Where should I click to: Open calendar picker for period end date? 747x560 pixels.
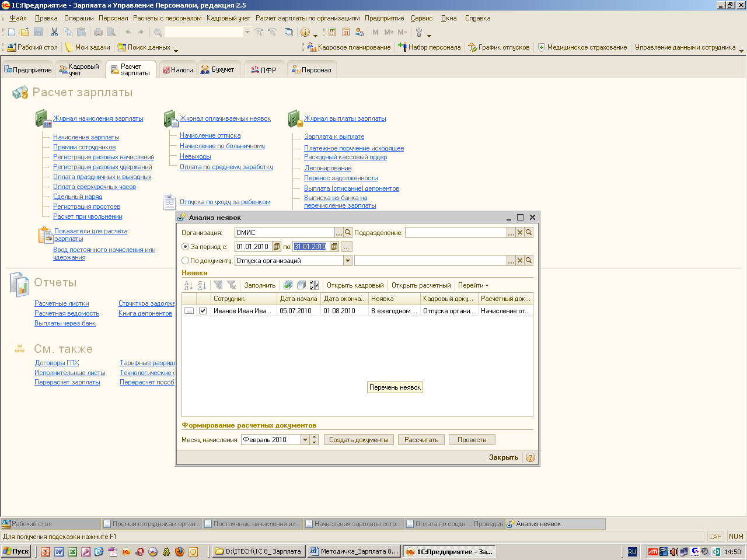pos(334,247)
